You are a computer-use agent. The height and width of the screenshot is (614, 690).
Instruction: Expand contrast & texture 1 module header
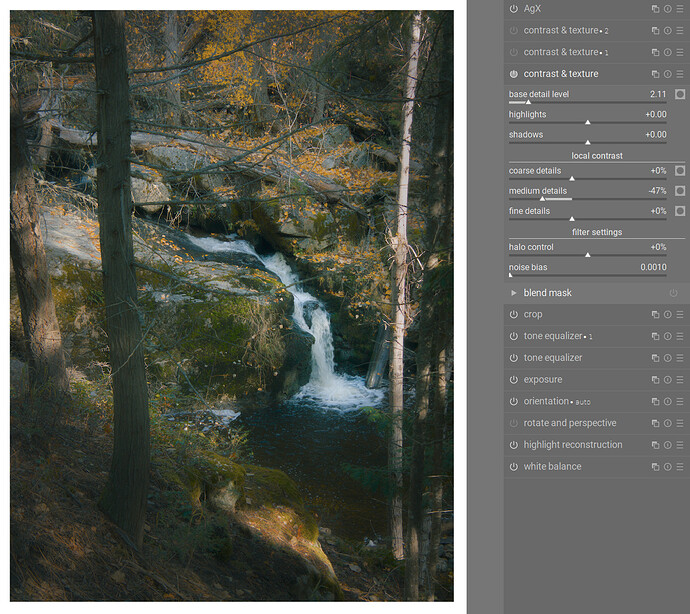[x=566, y=52]
